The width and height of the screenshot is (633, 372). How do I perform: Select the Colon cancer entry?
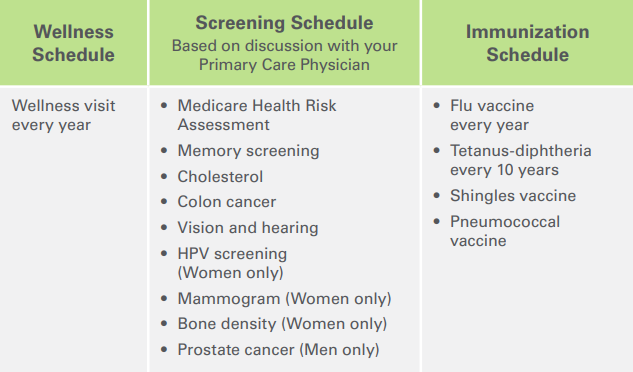226,202
